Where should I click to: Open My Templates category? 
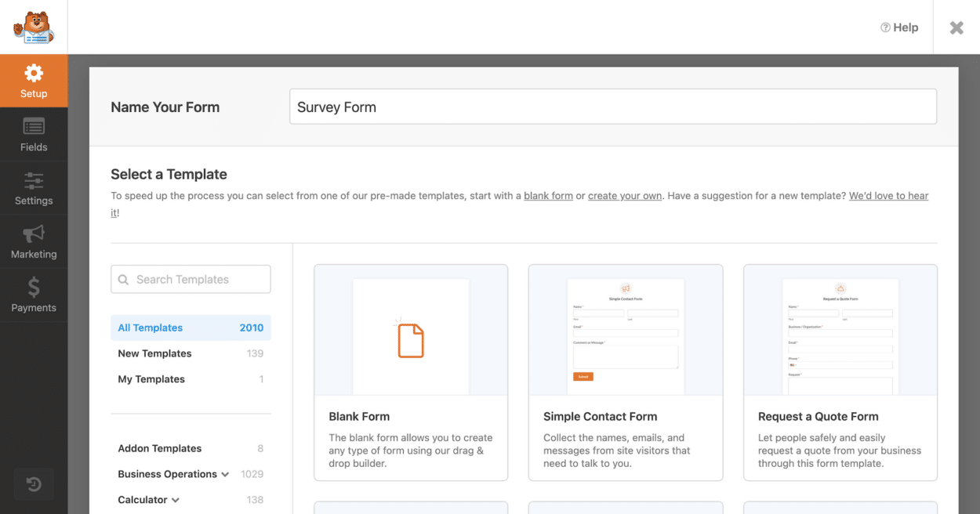pyautogui.click(x=151, y=378)
